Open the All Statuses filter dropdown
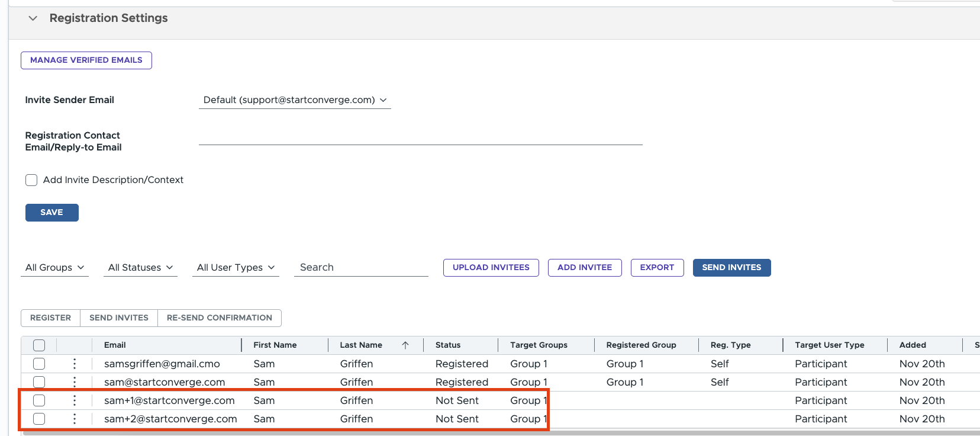This screenshot has width=980, height=436. coord(140,268)
